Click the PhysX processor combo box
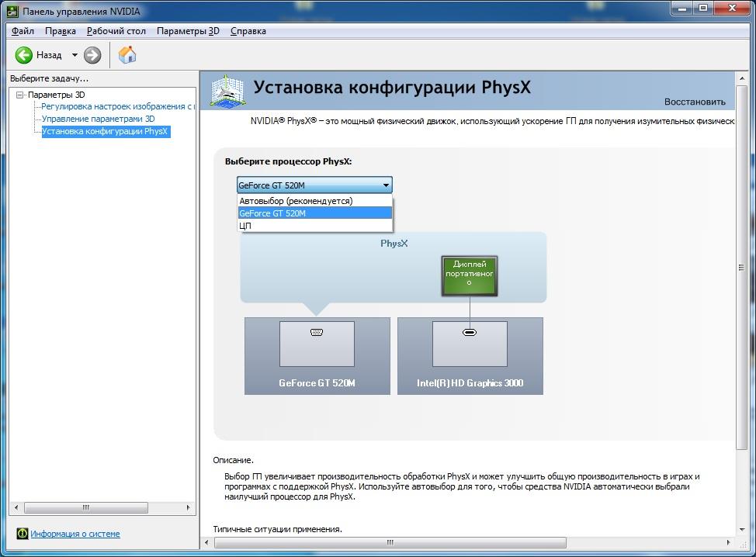The image size is (756, 557). click(x=314, y=185)
